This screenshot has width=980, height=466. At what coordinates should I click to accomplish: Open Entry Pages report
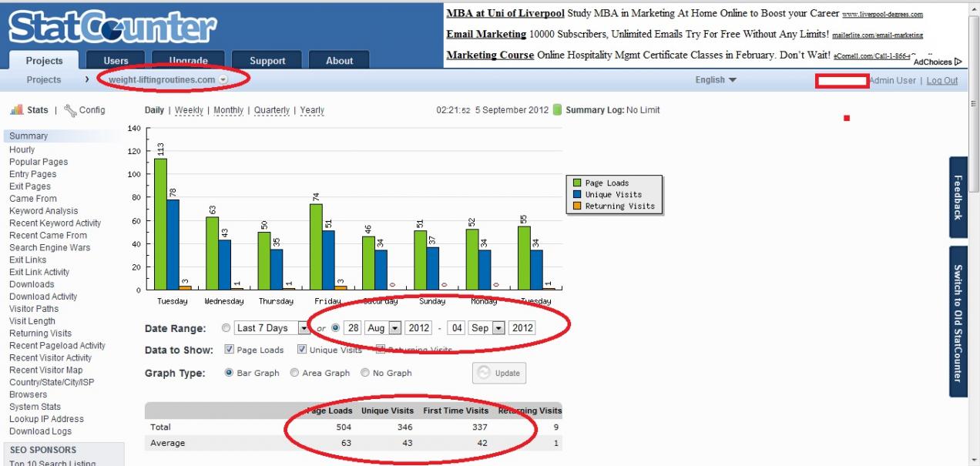tap(32, 175)
